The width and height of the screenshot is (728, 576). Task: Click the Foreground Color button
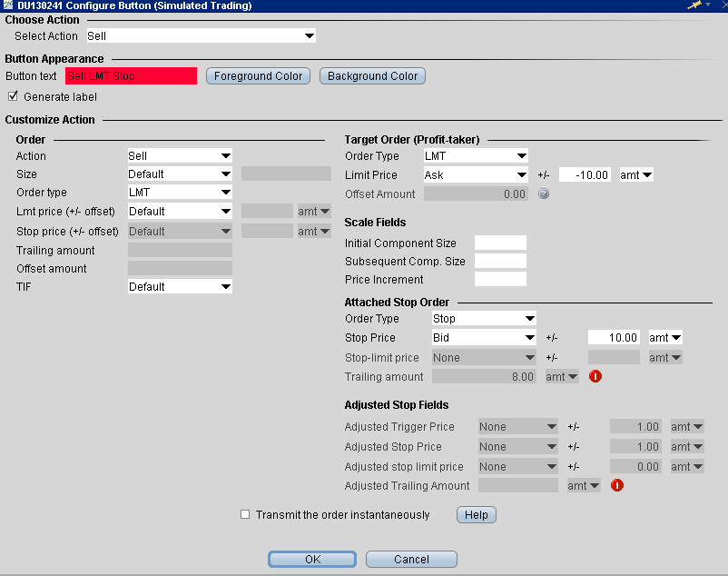pos(258,76)
